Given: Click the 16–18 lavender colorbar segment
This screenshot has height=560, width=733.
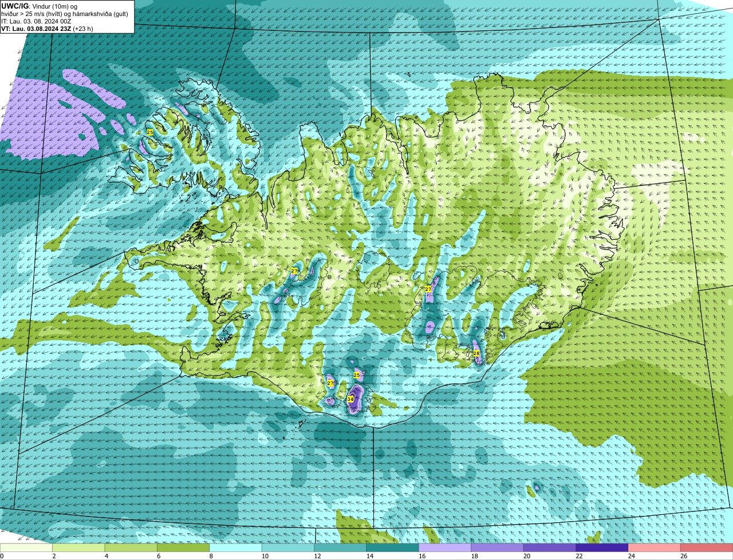Looking at the screenshot, I should tap(445, 548).
